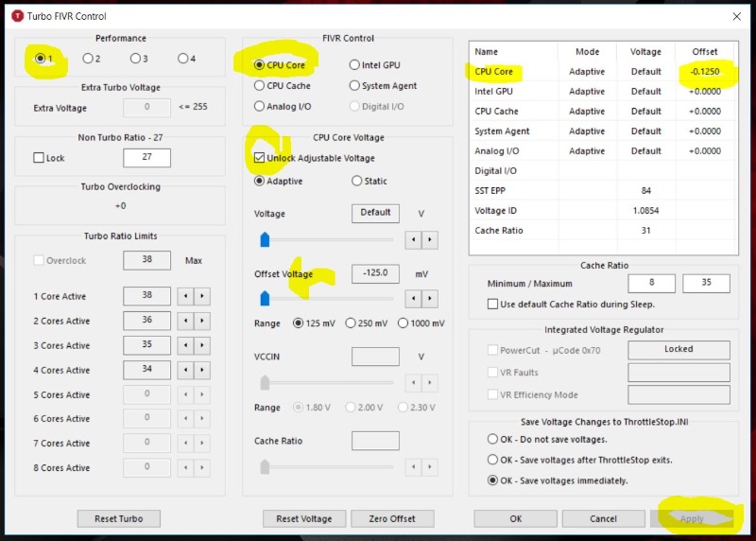Confirm with the OK button

(x=515, y=519)
